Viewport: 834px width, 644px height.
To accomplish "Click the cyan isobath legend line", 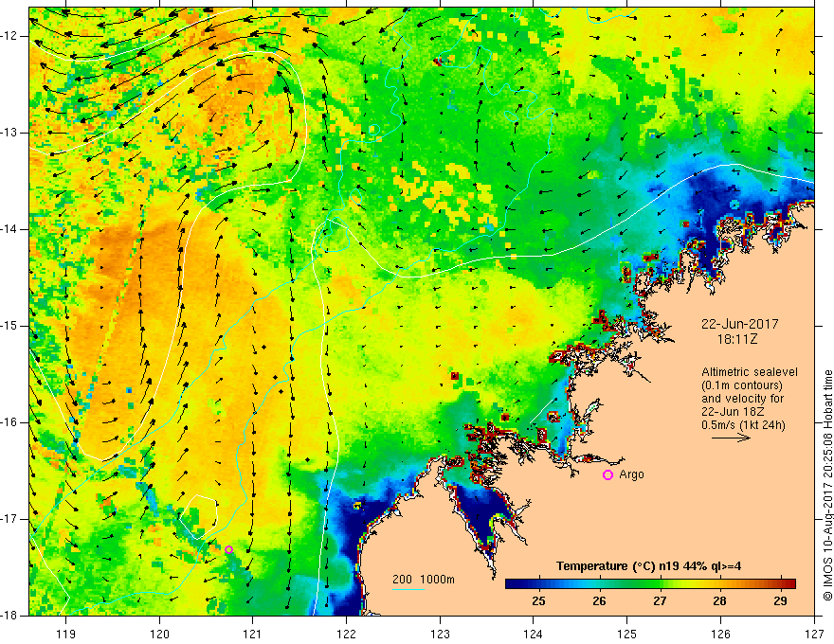I will click(408, 589).
